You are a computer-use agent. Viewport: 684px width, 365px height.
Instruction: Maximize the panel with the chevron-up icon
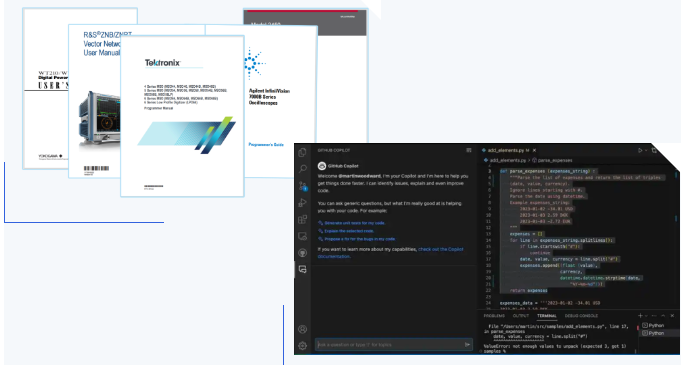(663, 316)
